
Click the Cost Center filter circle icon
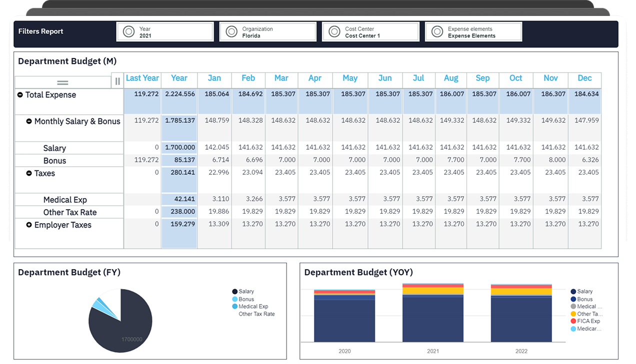334,32
